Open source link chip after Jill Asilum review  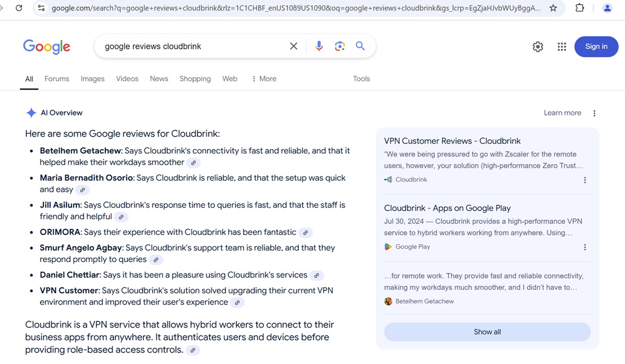coord(121,217)
